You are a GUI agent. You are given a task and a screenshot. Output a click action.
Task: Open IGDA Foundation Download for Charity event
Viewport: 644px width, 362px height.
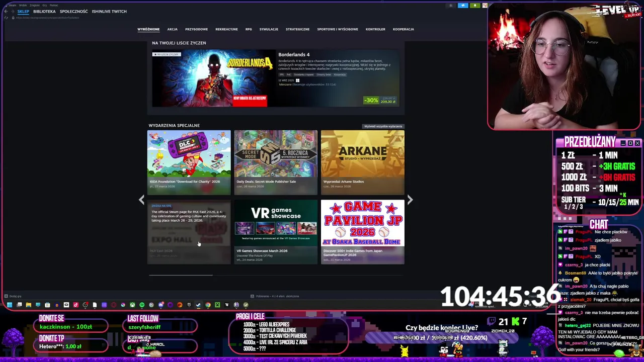pos(189,162)
